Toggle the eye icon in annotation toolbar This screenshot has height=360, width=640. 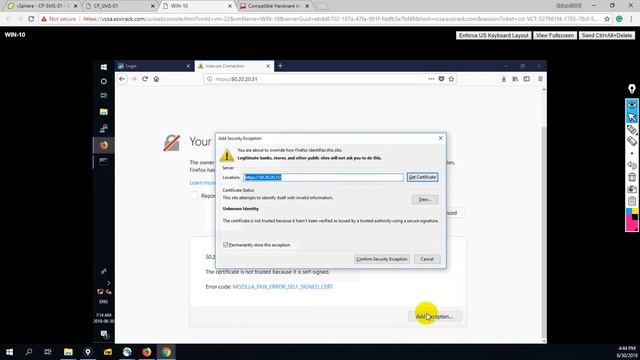click(x=632, y=105)
